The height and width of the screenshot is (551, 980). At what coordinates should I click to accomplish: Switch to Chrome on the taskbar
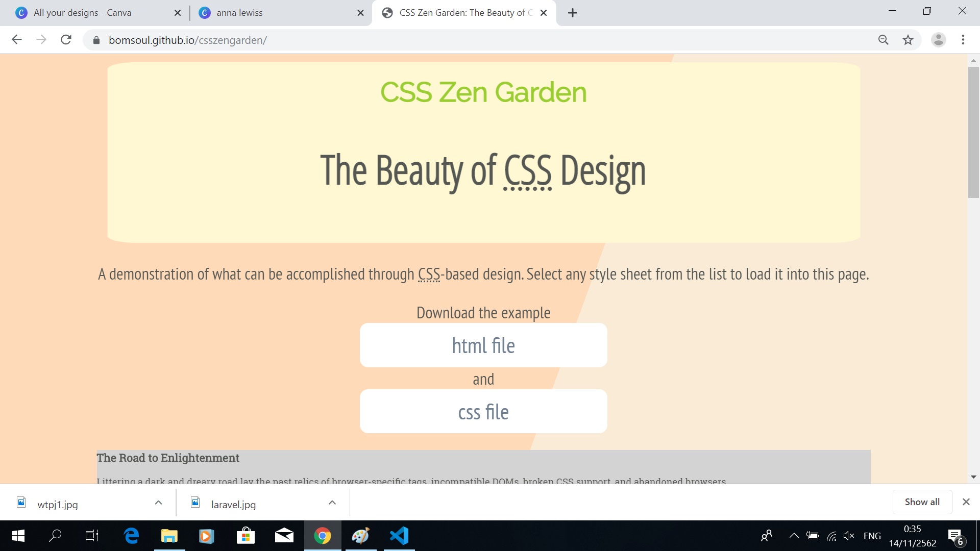click(x=322, y=536)
